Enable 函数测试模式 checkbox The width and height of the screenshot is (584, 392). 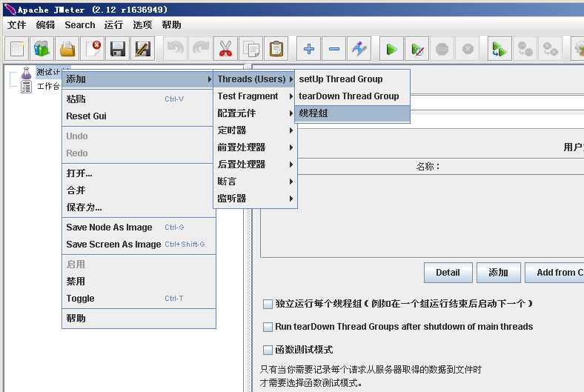tap(268, 350)
